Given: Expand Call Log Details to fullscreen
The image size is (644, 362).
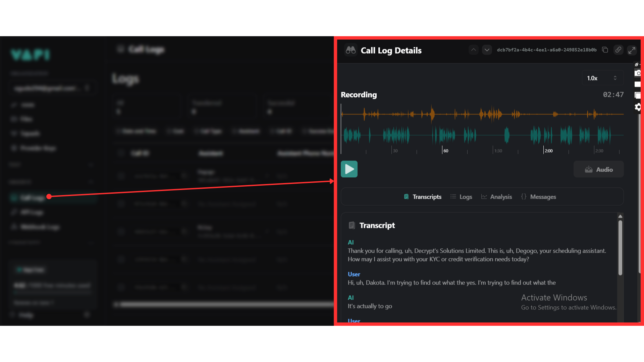Looking at the screenshot, I should [632, 50].
